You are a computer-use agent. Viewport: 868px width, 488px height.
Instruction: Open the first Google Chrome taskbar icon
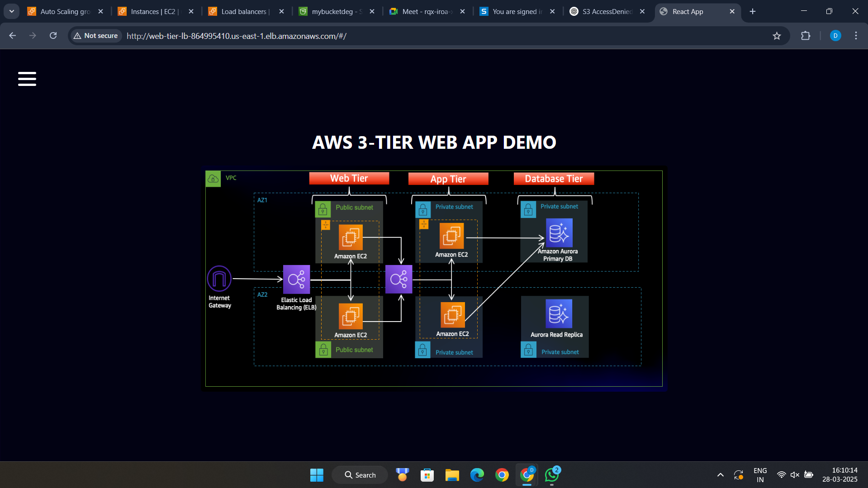(x=502, y=475)
